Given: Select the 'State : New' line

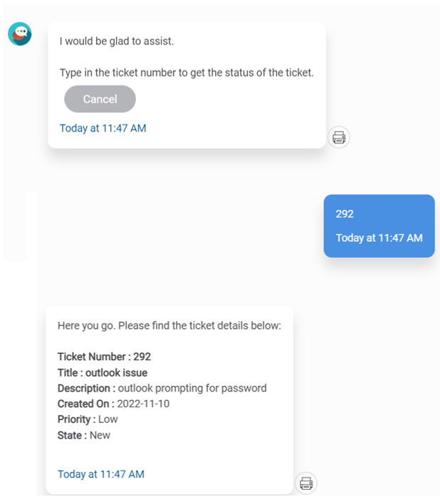Looking at the screenshot, I should 84,435.
